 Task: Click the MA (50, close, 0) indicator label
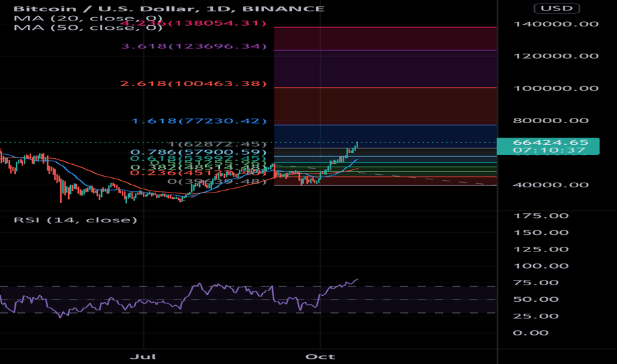(88, 28)
